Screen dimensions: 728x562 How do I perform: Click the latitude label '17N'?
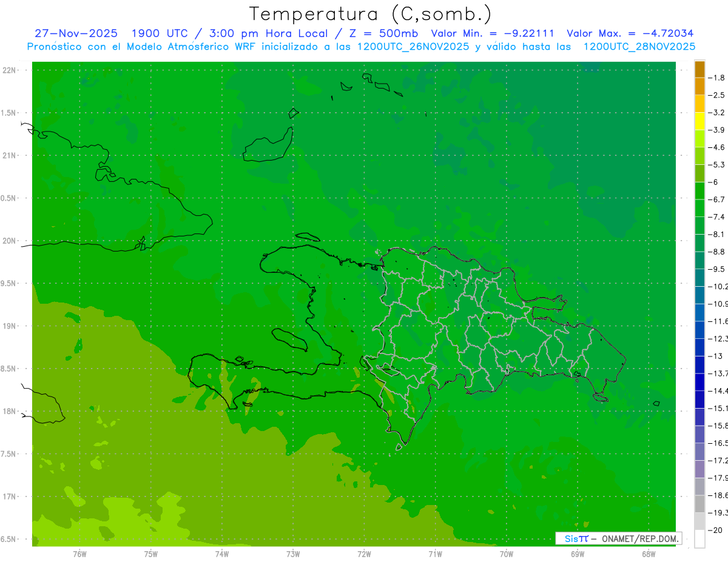point(9,497)
